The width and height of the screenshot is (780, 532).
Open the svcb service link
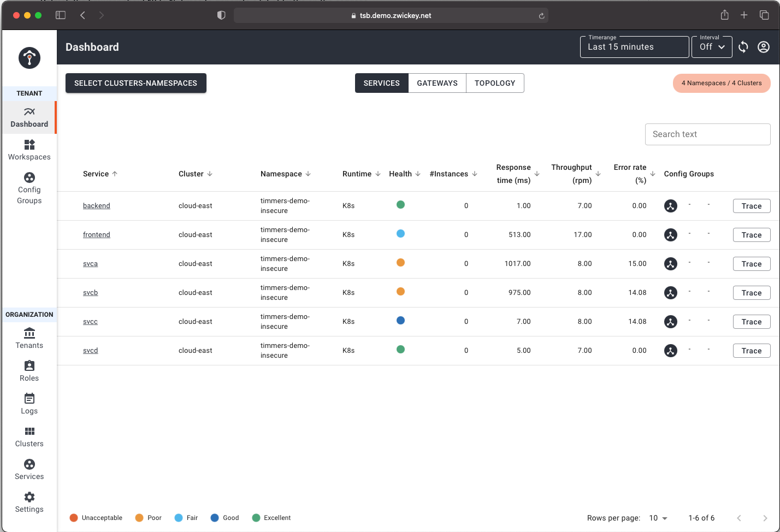91,293
